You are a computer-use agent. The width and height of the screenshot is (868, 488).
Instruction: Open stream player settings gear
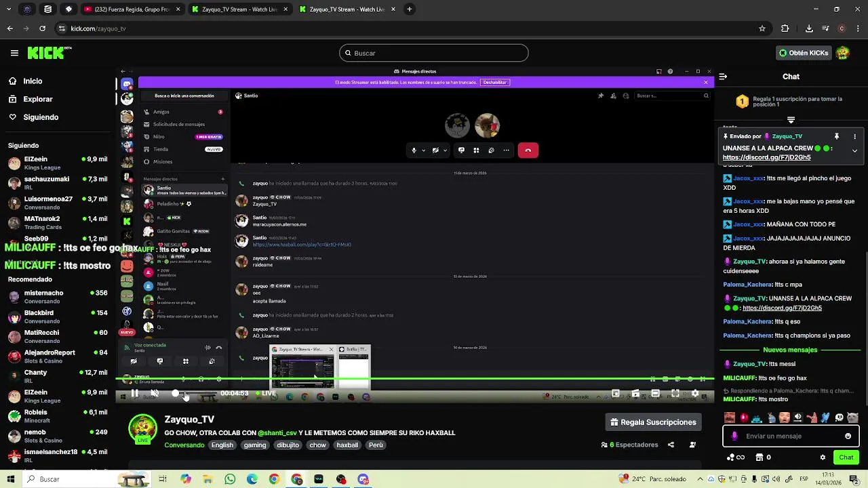(695, 393)
